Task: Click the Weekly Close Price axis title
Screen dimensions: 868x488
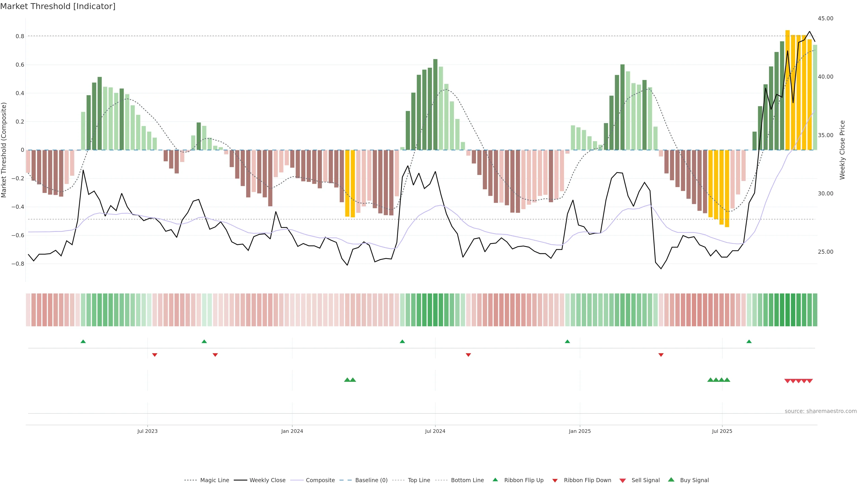Action: (x=842, y=150)
